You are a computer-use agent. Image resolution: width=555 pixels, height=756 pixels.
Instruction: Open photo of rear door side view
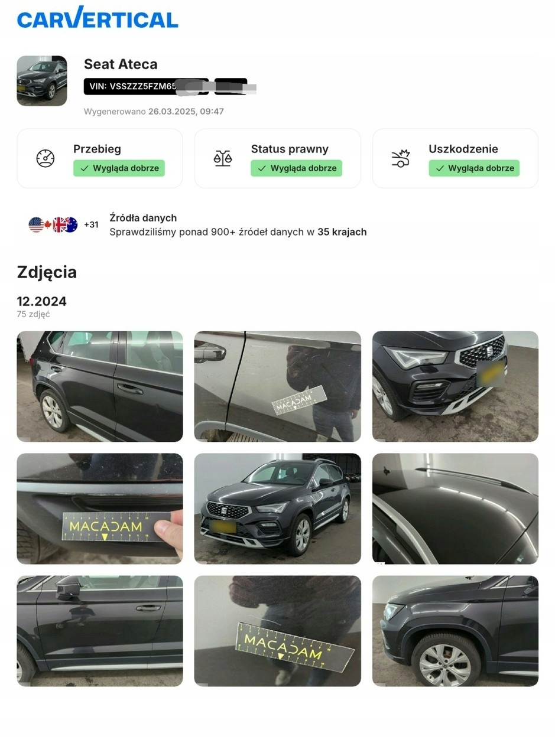coord(100,386)
